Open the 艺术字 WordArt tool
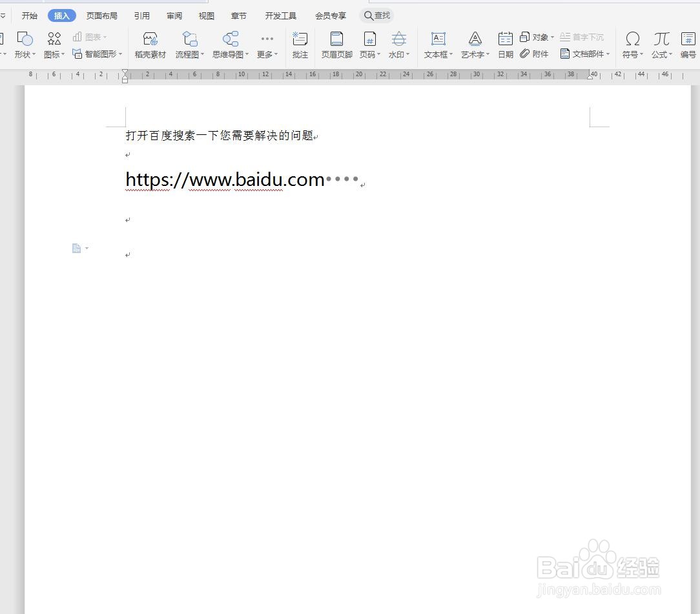The width and height of the screenshot is (700, 614). pyautogui.click(x=475, y=44)
